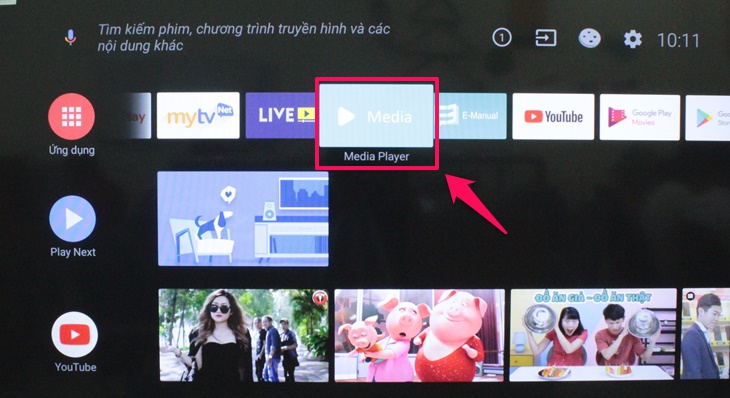The width and height of the screenshot is (730, 398).
Task: Open the E-Manual app tile
Action: click(472, 116)
